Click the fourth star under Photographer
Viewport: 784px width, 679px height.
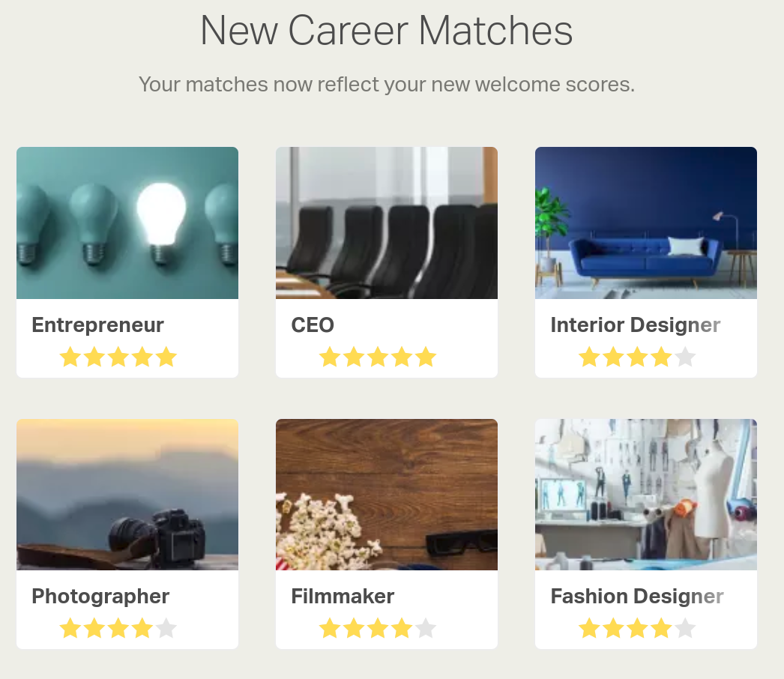tap(141, 629)
